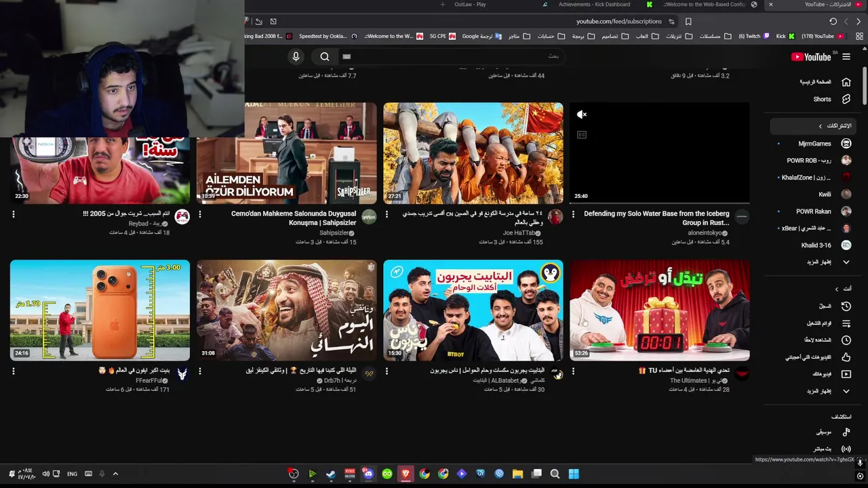Open Live under Explore in sidebar
The height and width of the screenshot is (488, 868).
coord(824,449)
